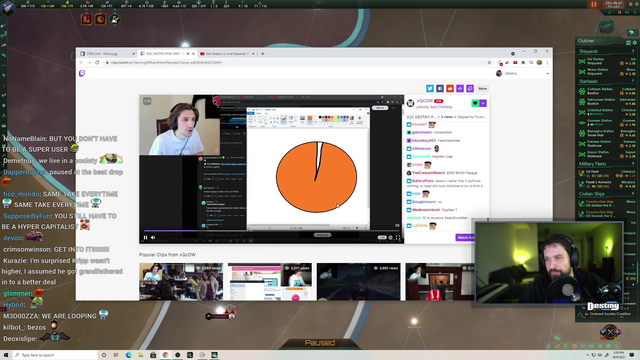Copy the clip link with purple copy icon
The image size is (640, 360).
click(470, 89)
